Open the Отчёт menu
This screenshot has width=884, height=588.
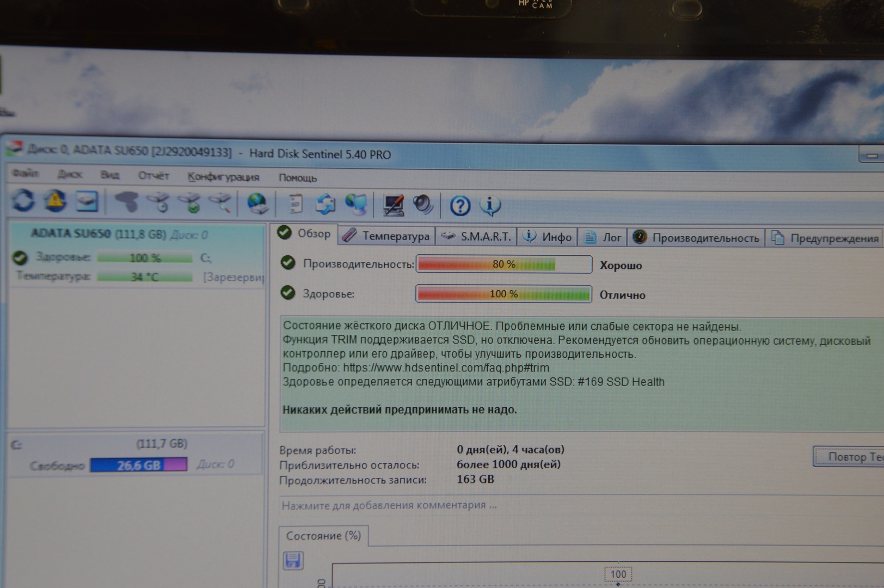[154, 175]
